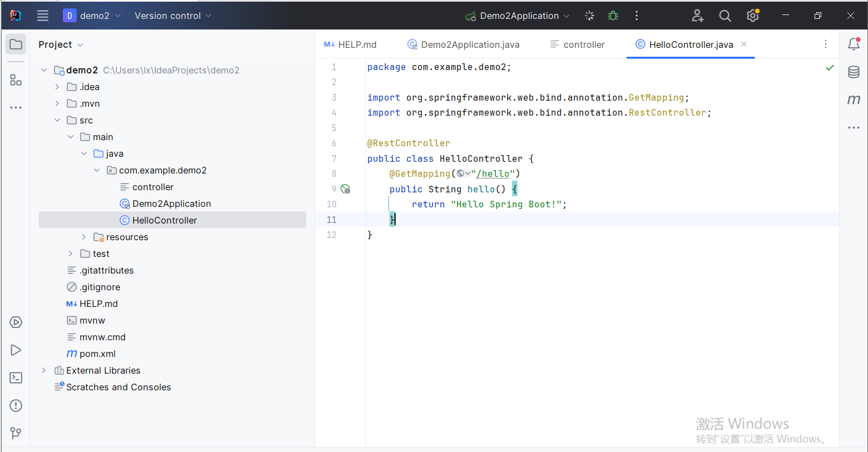Open the demo2 project dropdown
Image resolution: width=868 pixels, height=452 pixels.
click(x=92, y=16)
